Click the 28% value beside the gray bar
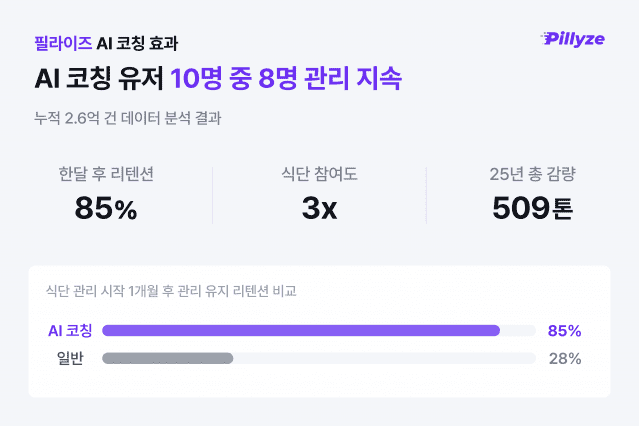This screenshot has height=426, width=639. [x=565, y=358]
